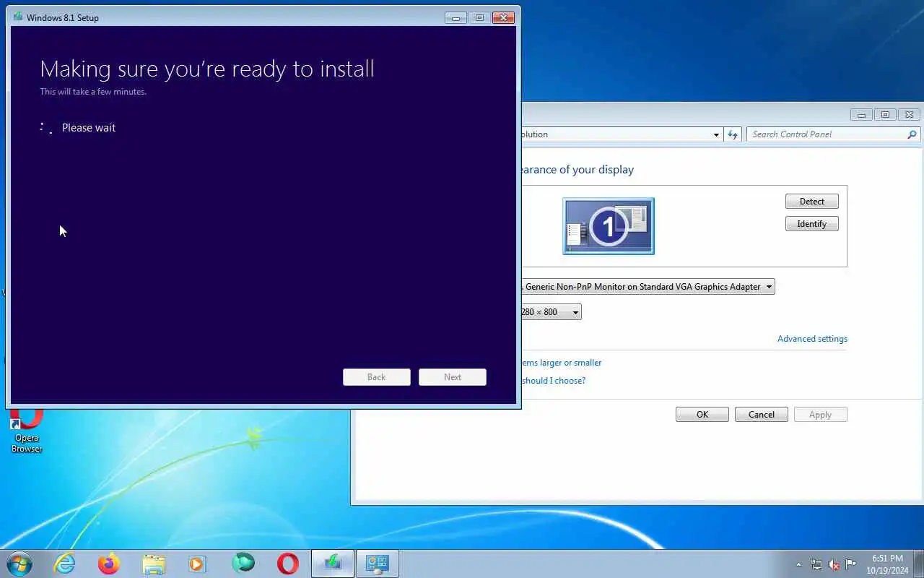Maximize the Windows 8.1 Setup window
Viewport: 924px width, 578px height.
[x=479, y=18]
